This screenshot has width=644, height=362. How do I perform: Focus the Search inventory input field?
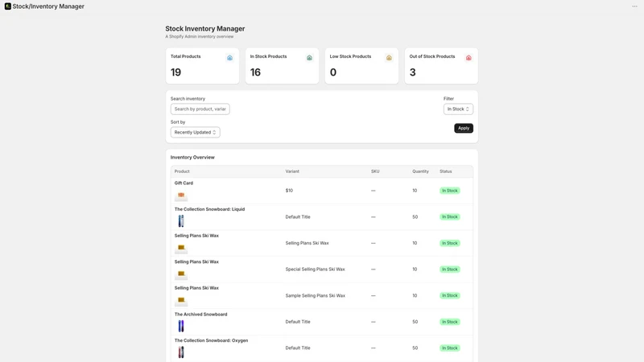click(200, 109)
